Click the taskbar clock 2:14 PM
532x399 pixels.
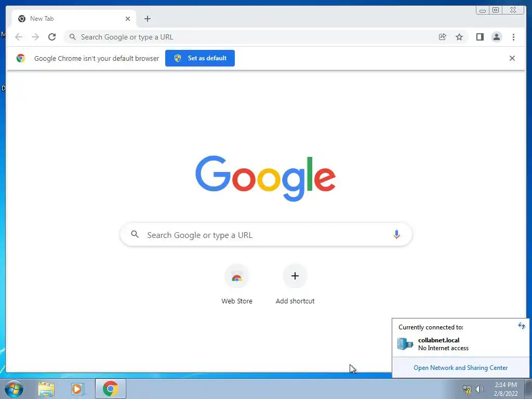506,385
